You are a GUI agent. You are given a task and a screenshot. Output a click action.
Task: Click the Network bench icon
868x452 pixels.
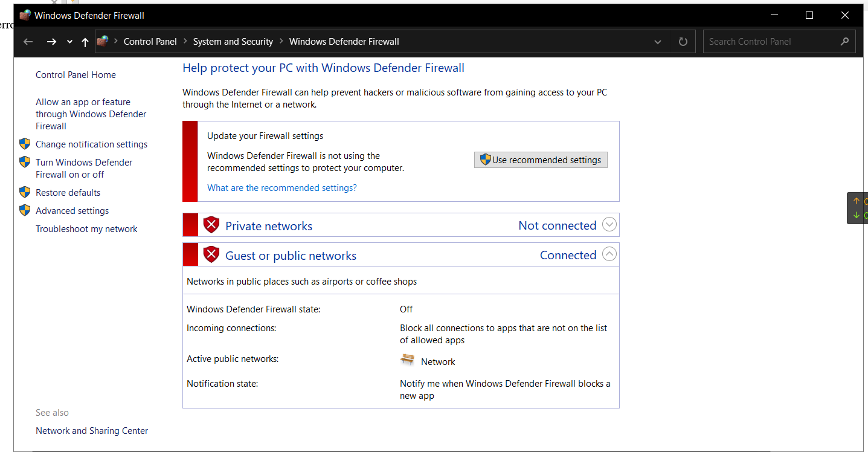[x=408, y=360]
